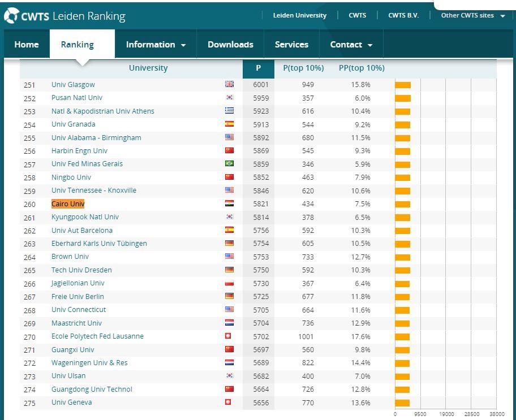Click the Swiss flag beside Univ Geneva

[228, 402]
